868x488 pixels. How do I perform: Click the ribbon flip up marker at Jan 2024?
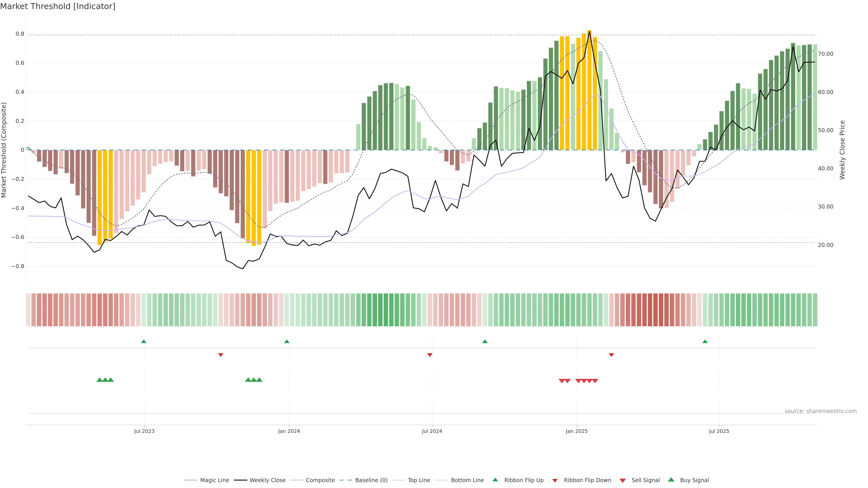[287, 342]
